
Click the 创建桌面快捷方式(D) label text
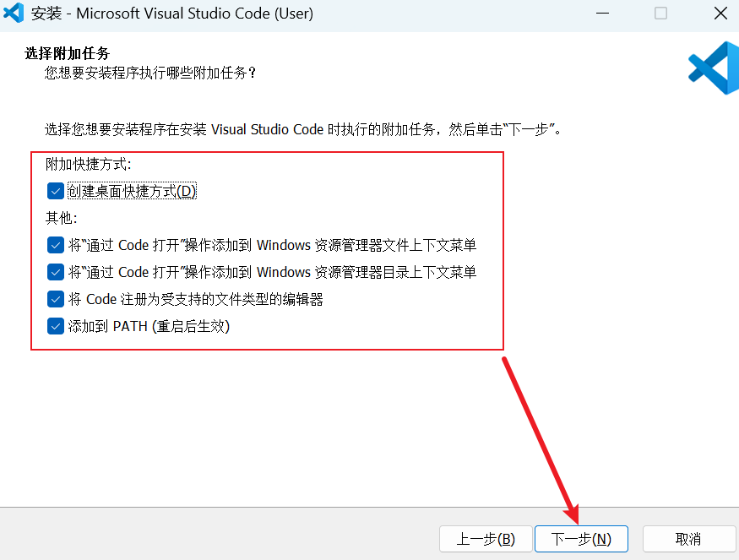click(x=132, y=191)
